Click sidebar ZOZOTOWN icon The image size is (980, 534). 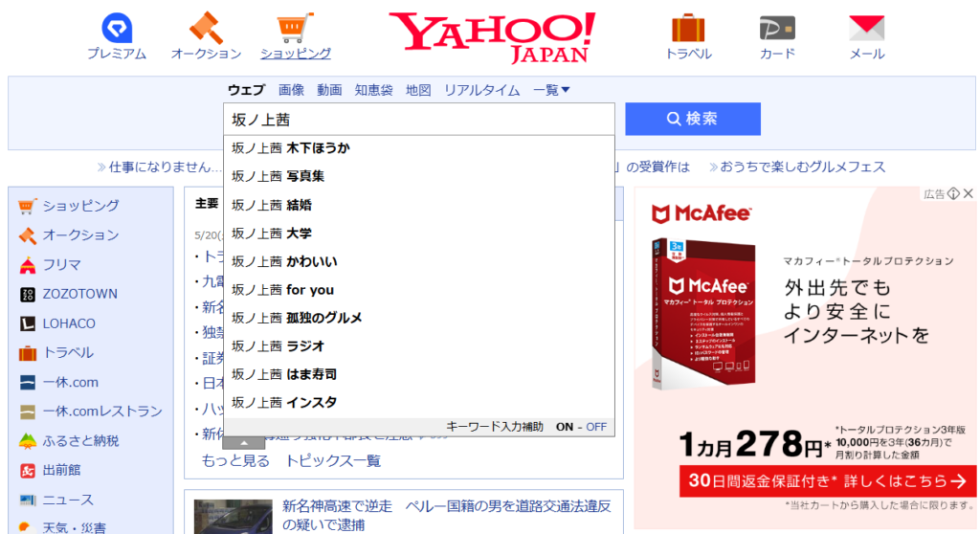(x=28, y=295)
